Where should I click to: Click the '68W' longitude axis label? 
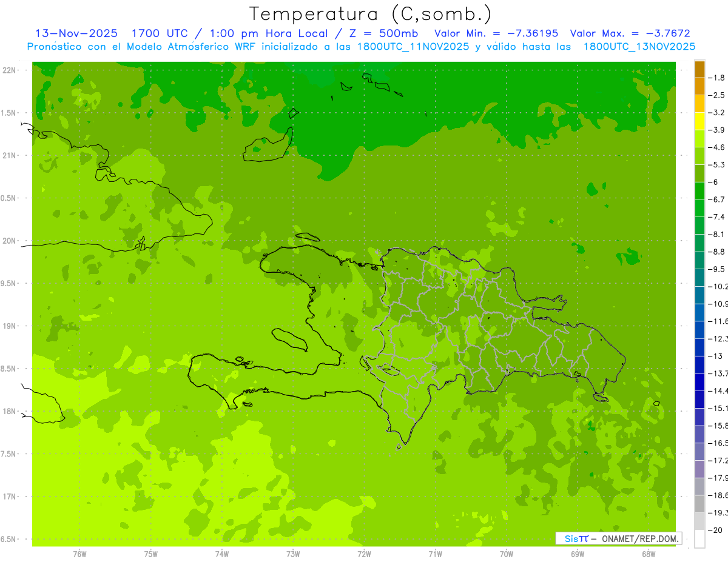point(649,554)
